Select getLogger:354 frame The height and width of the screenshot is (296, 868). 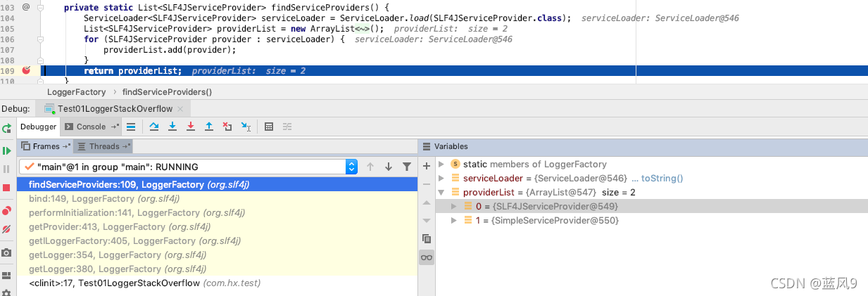[218, 255]
